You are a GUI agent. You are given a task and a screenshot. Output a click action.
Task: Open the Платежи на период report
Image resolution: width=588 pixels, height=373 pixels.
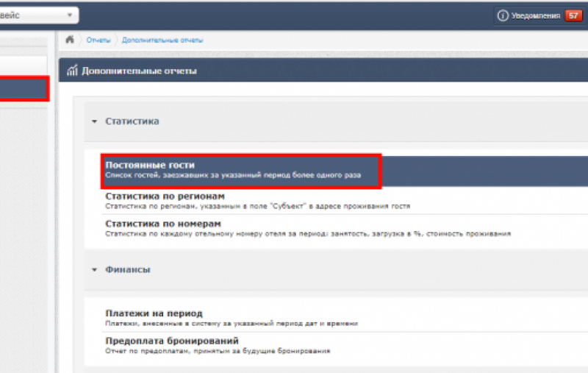point(154,313)
